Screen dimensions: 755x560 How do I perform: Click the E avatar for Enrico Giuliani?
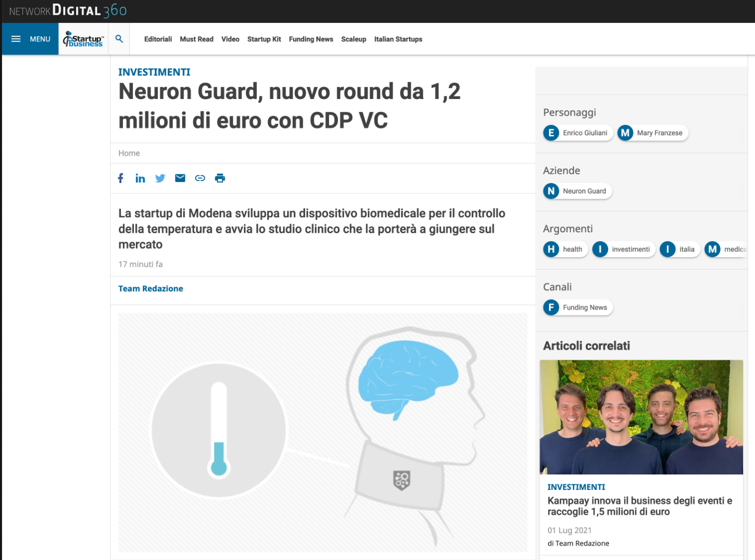pyautogui.click(x=551, y=133)
